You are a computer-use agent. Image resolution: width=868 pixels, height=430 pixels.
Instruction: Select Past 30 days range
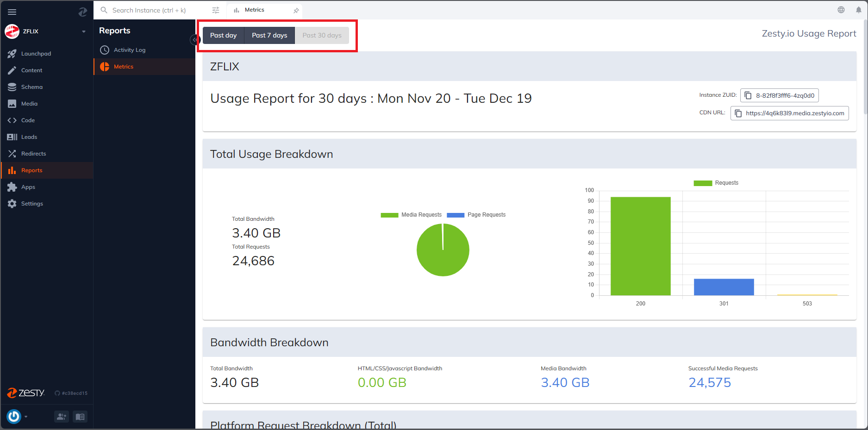(x=322, y=35)
